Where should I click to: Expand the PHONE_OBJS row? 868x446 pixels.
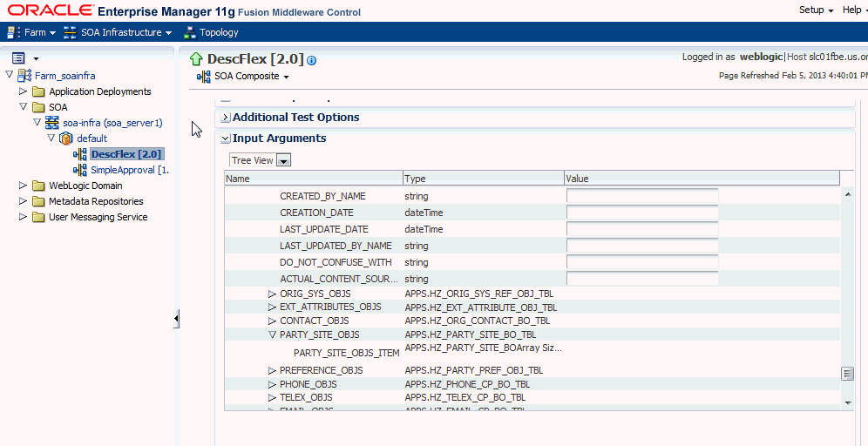[x=272, y=384]
